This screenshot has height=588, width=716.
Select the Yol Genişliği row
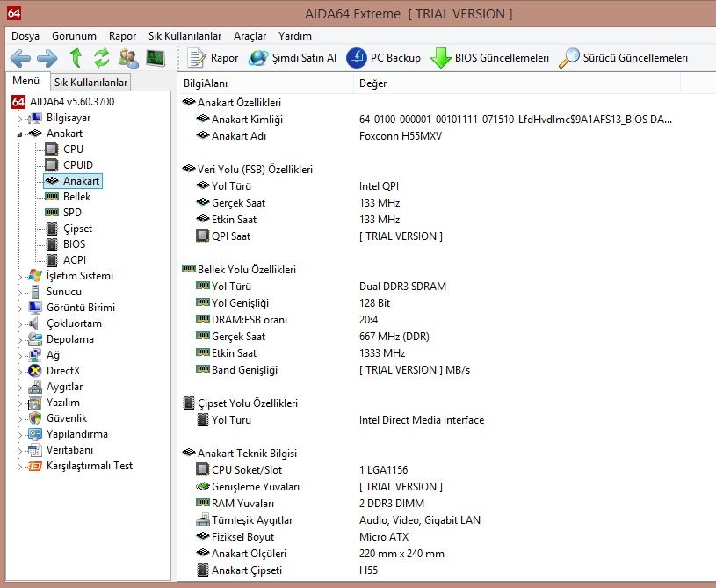click(x=446, y=303)
